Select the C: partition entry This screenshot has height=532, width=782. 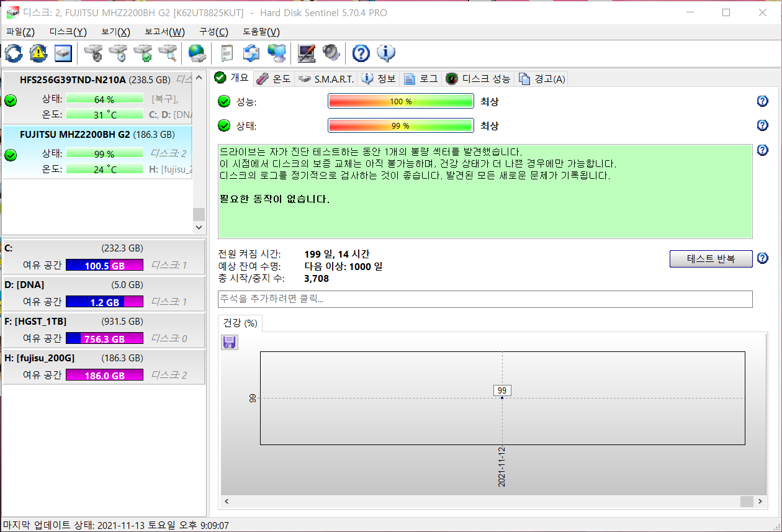point(104,256)
